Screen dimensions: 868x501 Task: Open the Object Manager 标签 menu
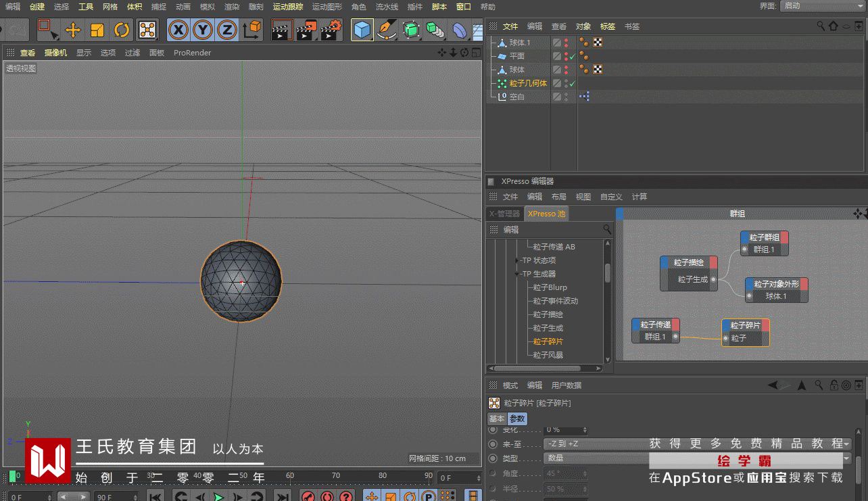(x=608, y=26)
